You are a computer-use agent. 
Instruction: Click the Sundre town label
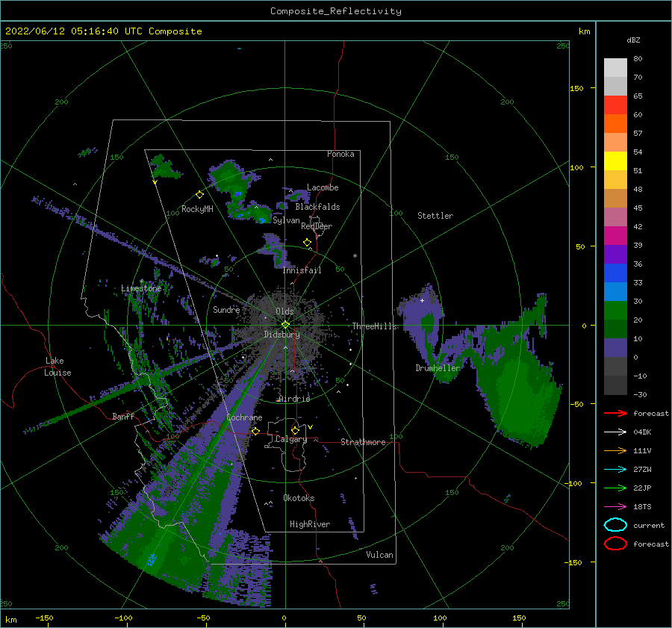pos(226,309)
